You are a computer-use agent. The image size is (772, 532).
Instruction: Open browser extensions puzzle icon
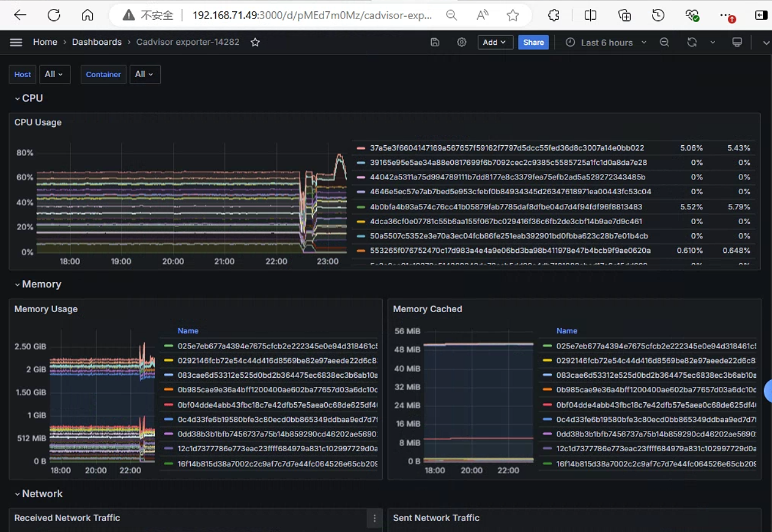pyautogui.click(x=554, y=16)
